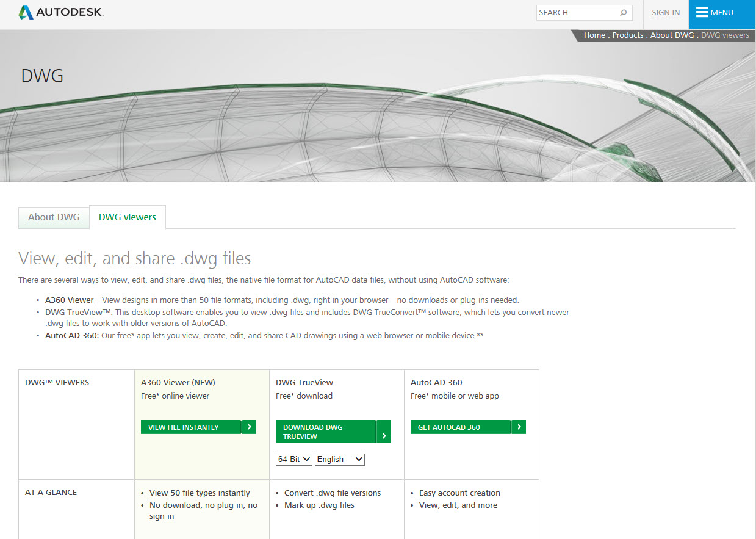Click 'Free* mobile or web app' text
Image resolution: width=756 pixels, height=539 pixels.
click(x=455, y=396)
